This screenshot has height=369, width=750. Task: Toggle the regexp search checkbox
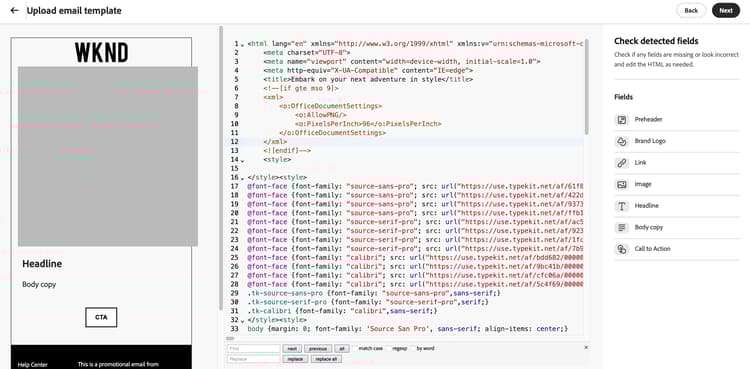(x=388, y=348)
